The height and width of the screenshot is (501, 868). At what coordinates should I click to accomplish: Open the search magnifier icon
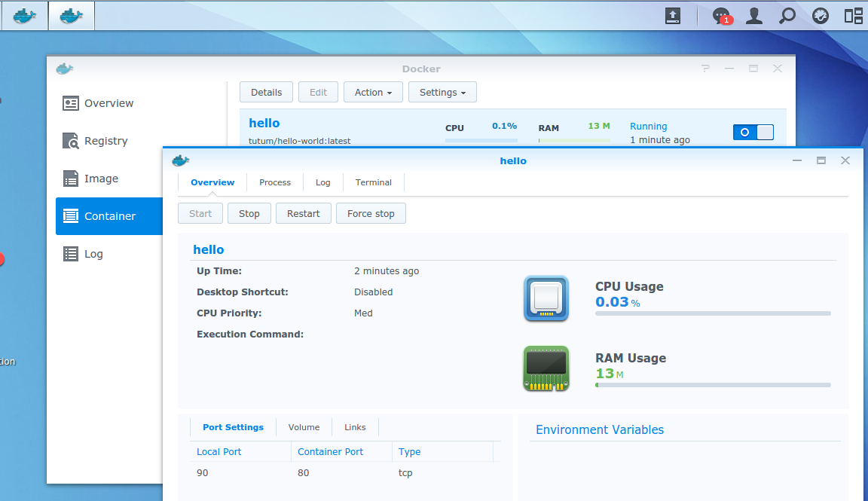(x=787, y=16)
